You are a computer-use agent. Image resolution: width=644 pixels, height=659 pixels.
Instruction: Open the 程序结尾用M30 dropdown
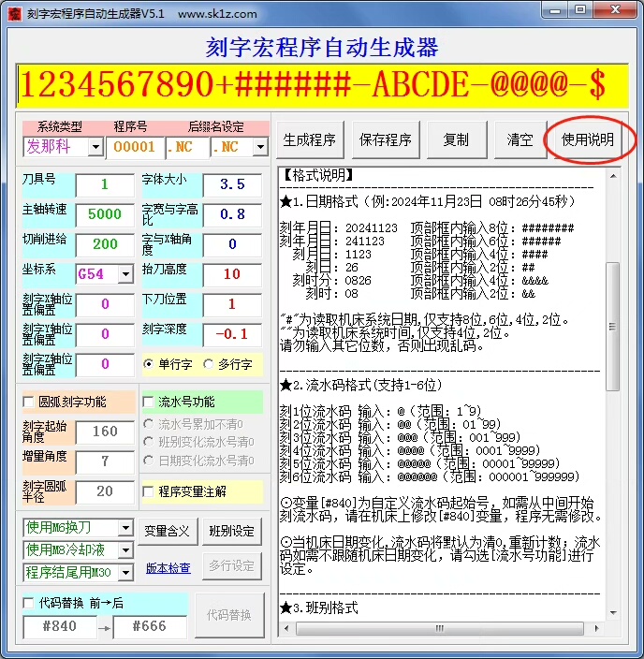click(x=125, y=573)
